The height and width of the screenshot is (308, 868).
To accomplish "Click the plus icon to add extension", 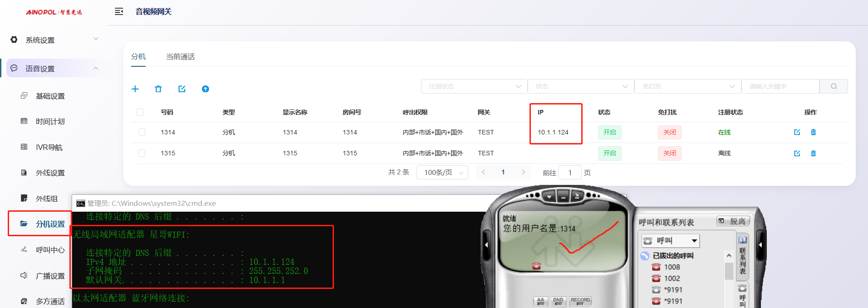I will coord(135,89).
